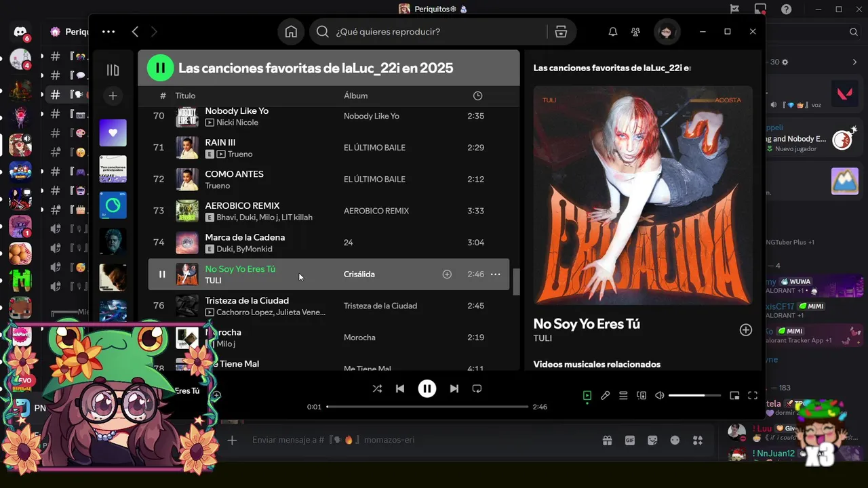Screen dimensions: 868x488
Task: Enter full screen player mode
Action: pos(753,395)
